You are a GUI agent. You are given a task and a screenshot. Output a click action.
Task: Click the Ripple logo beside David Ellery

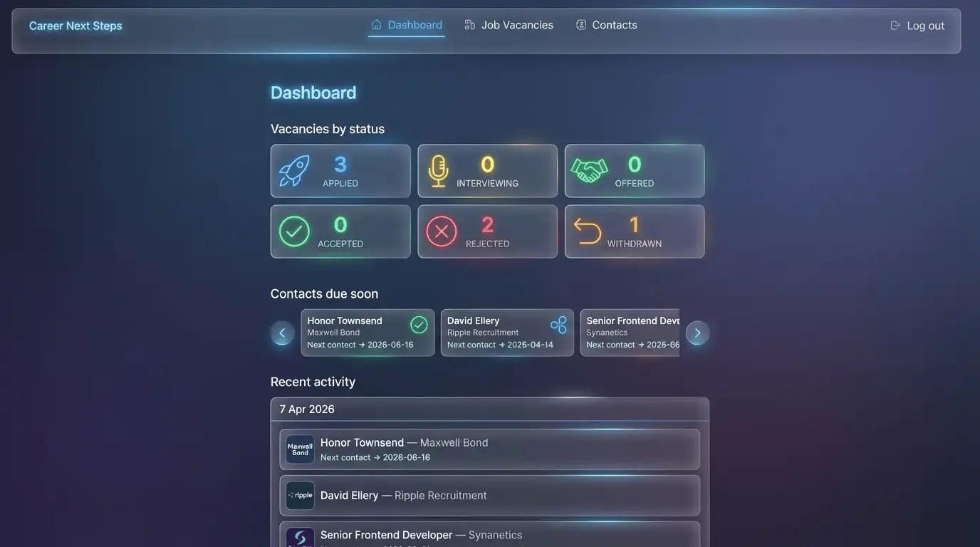click(x=300, y=496)
